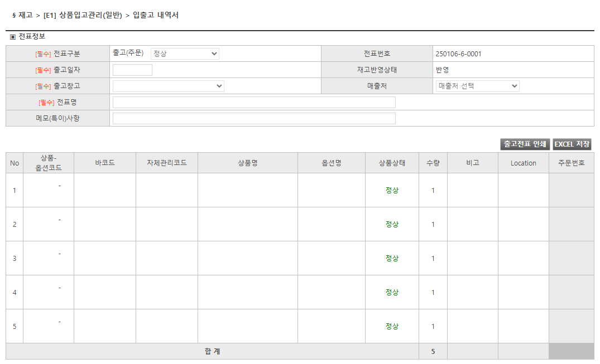Select the Location cell of row 2

pos(522,224)
